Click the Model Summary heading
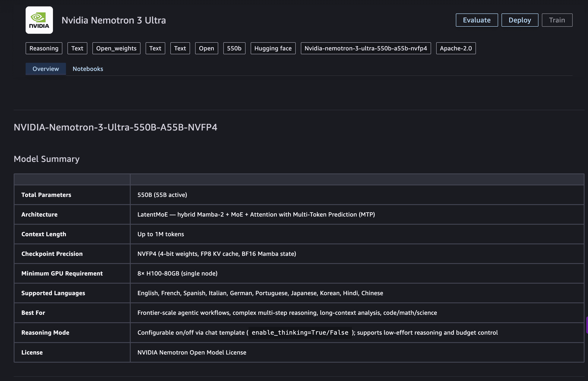The height and width of the screenshot is (381, 588). 47,159
